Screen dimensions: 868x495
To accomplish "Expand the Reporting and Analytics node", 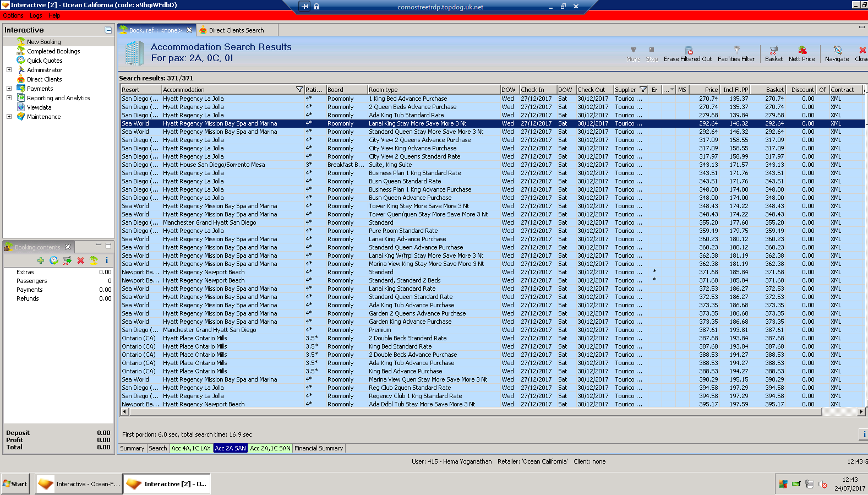I will coord(9,98).
